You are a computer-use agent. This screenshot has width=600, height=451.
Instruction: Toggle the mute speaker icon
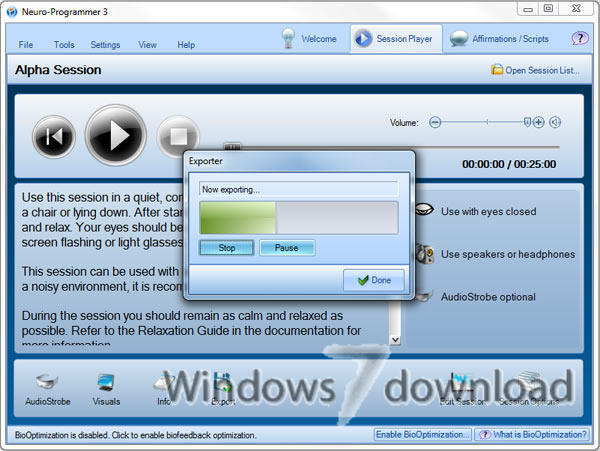click(x=555, y=122)
